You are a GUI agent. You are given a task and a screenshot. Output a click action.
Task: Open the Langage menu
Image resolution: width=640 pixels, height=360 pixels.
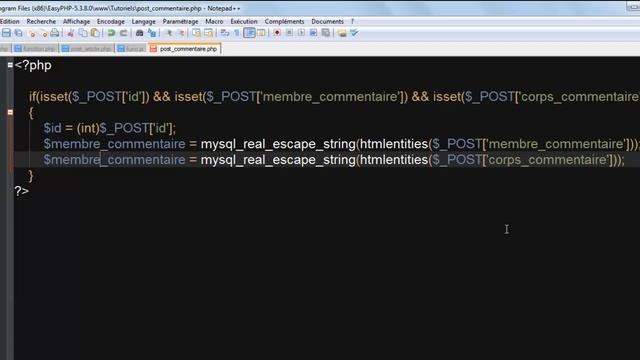[143, 21]
